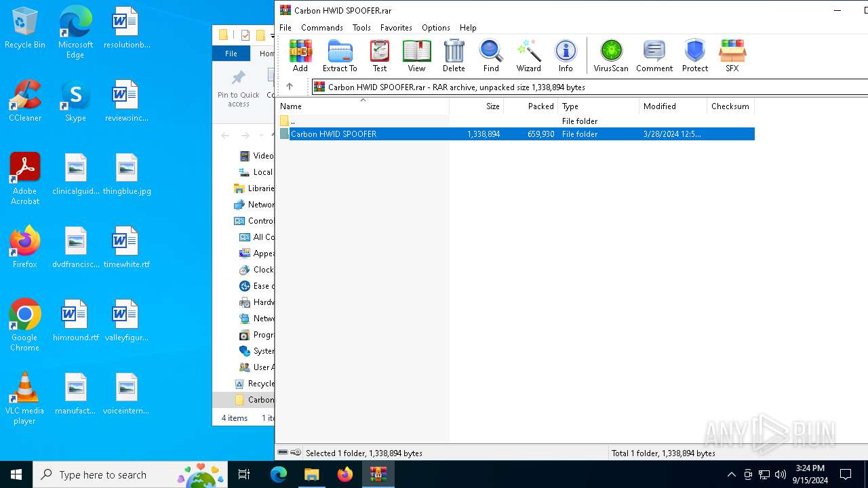The height and width of the screenshot is (488, 868).
Task: Click the Delete trash can icon
Action: [x=454, y=56]
